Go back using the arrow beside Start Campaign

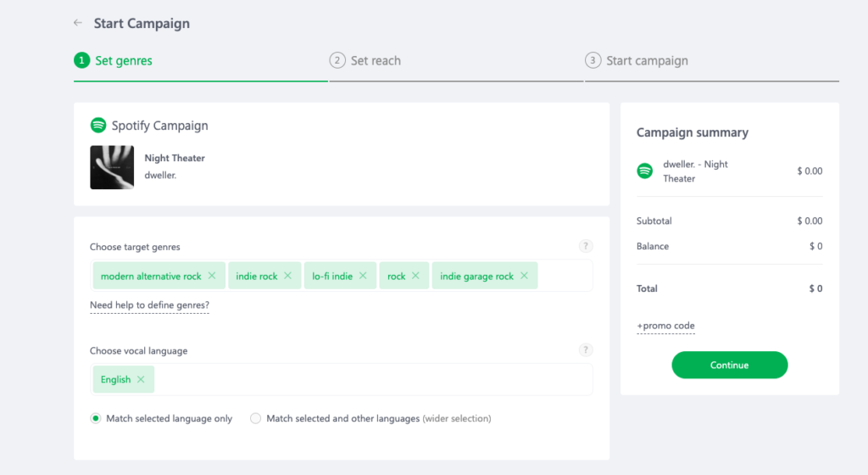tap(77, 23)
